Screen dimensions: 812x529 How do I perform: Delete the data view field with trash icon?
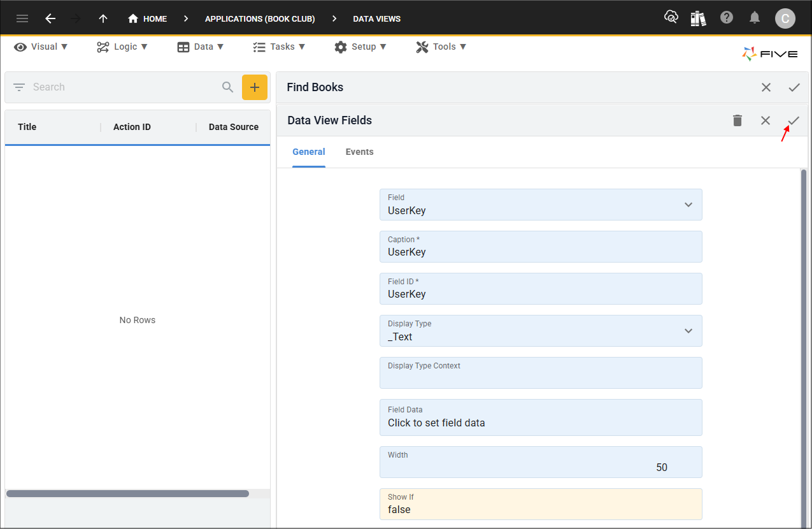[737, 120]
